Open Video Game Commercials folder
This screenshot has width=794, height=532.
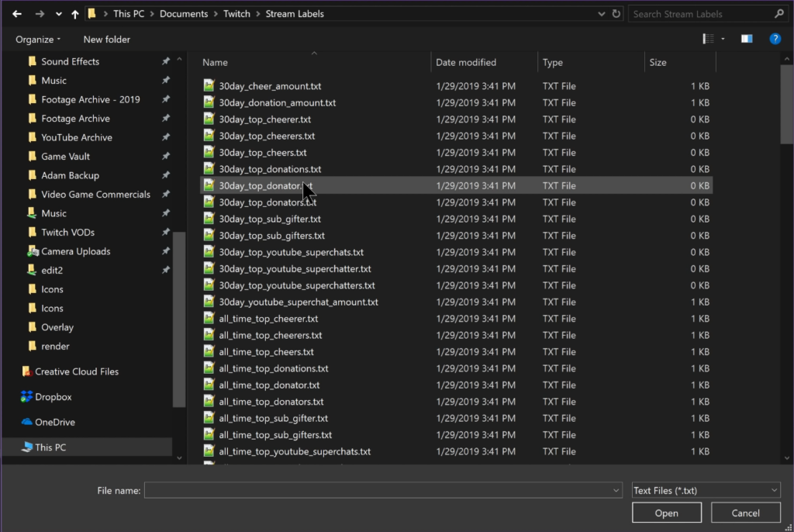(95, 195)
